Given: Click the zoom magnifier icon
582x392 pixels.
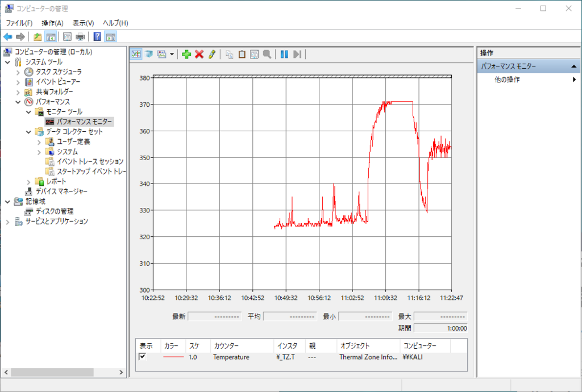Looking at the screenshot, I should click(267, 54).
